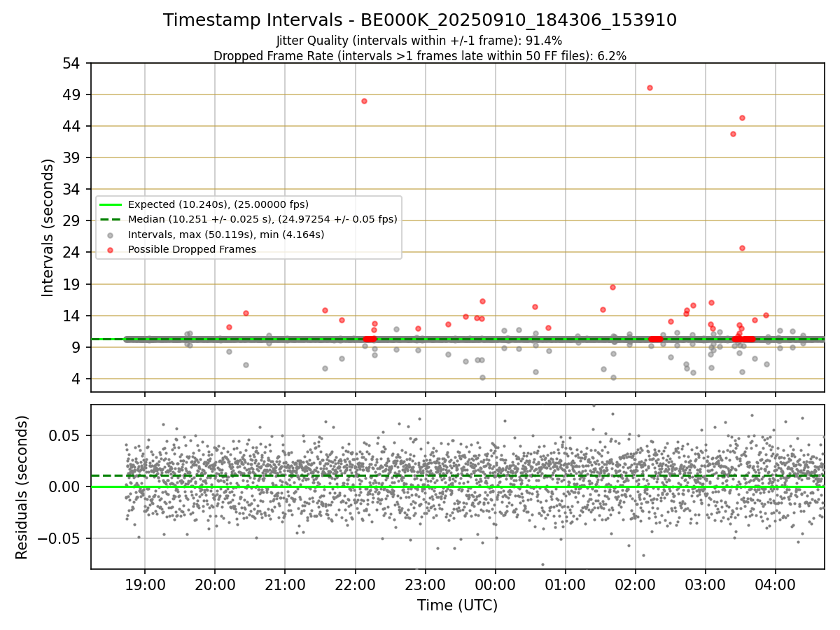Click the x-axis tick label '03:00'
This screenshot has width=840, height=630.
[706, 584]
